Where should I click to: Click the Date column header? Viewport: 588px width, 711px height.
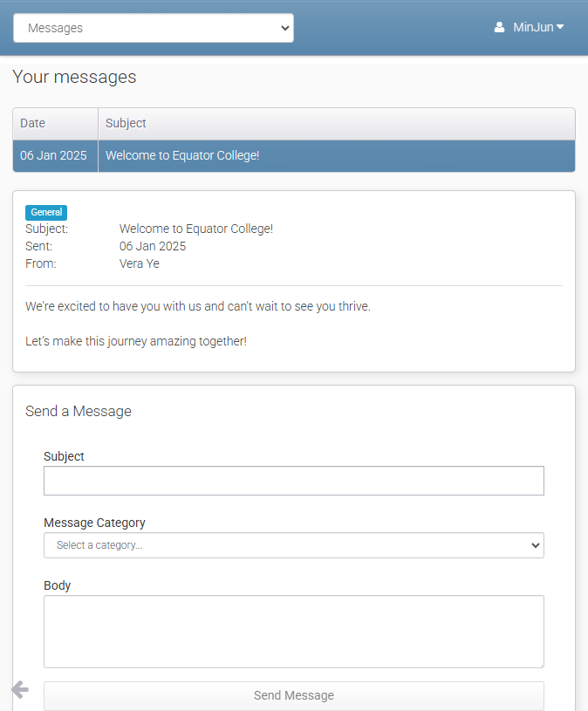click(x=33, y=124)
